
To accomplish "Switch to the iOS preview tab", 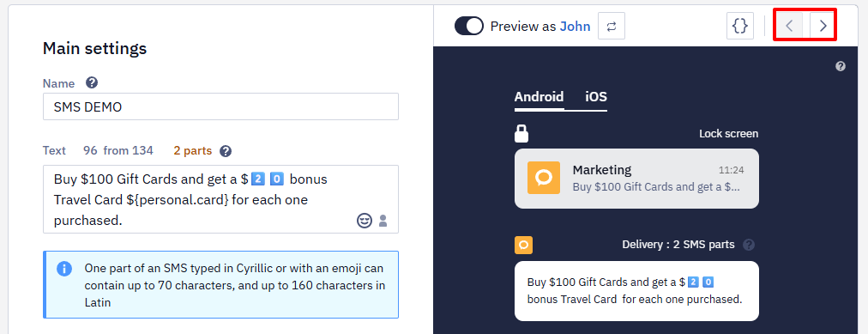I will point(596,97).
